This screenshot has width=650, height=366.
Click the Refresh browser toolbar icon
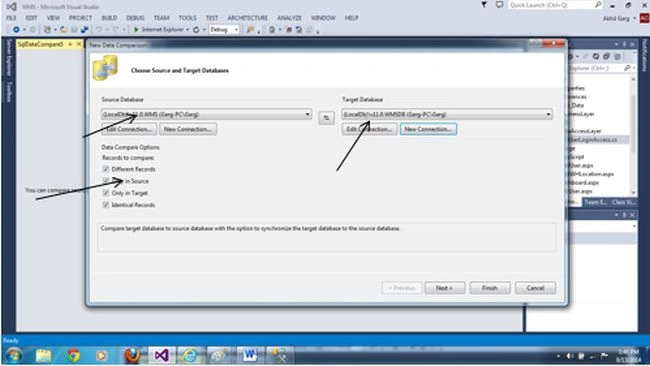pos(196,30)
